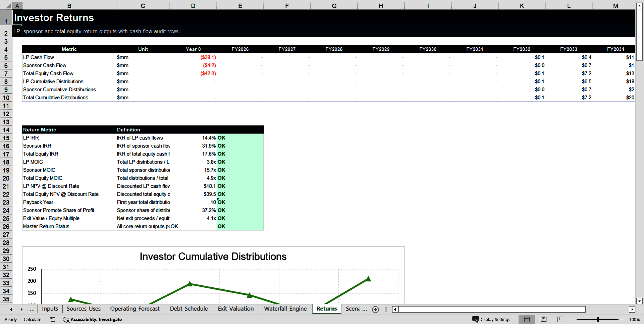This screenshot has width=644, height=324.
Task: Click the next sheet navigation arrow
Action: pos(21,309)
